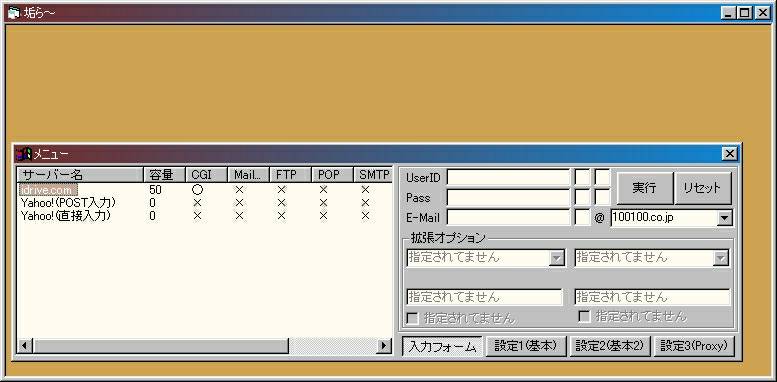Viewport: 777px width, 382px height.
Task: Click the 実行 button
Action: [644, 188]
